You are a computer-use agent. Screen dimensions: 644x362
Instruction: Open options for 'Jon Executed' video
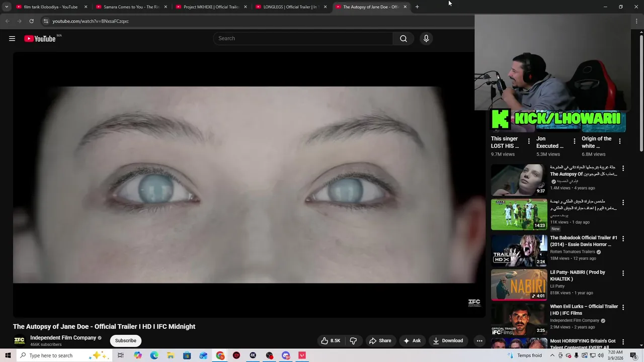tap(574, 141)
